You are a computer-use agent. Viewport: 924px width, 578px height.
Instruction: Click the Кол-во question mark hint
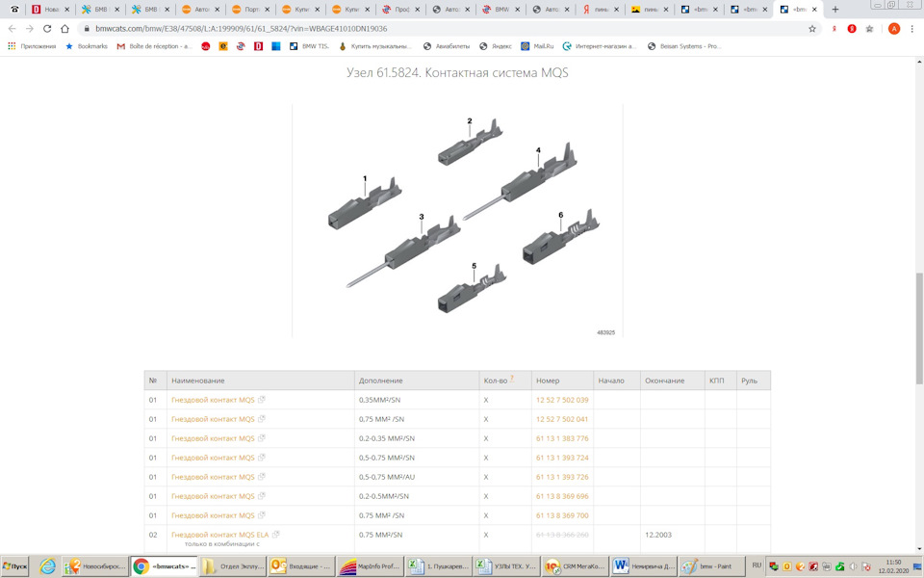[x=512, y=379]
